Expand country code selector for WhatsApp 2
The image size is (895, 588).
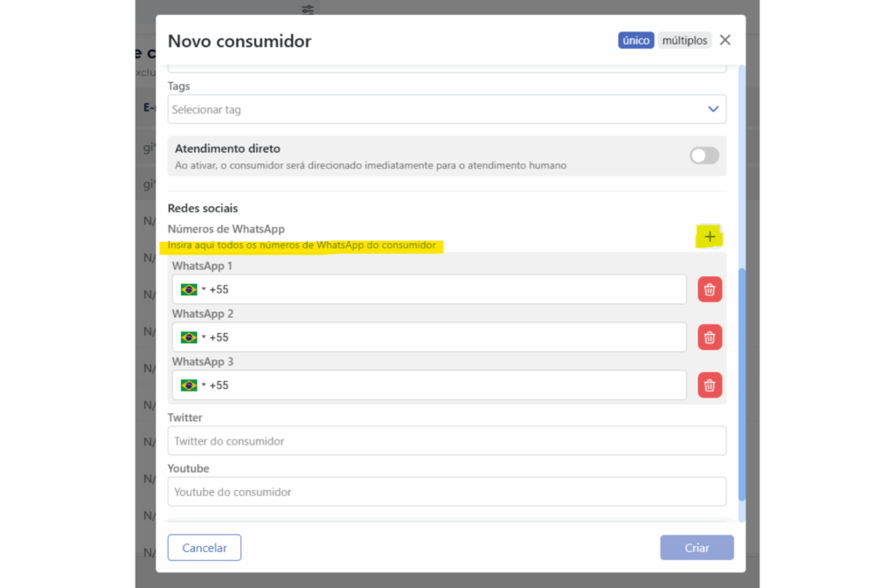(x=204, y=338)
